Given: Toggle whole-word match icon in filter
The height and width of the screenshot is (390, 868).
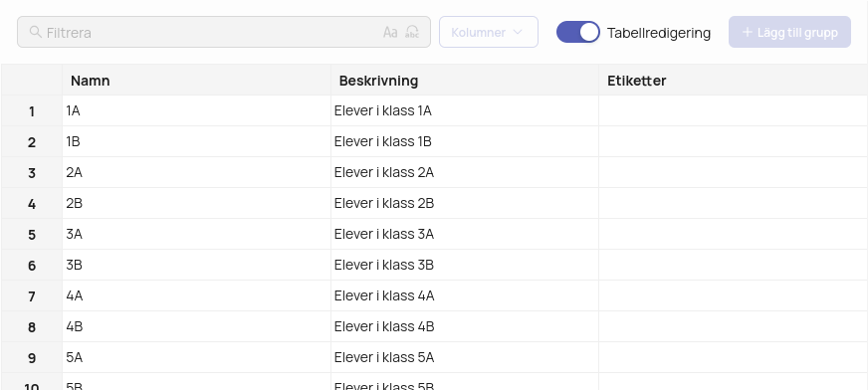Looking at the screenshot, I should pyautogui.click(x=412, y=32).
